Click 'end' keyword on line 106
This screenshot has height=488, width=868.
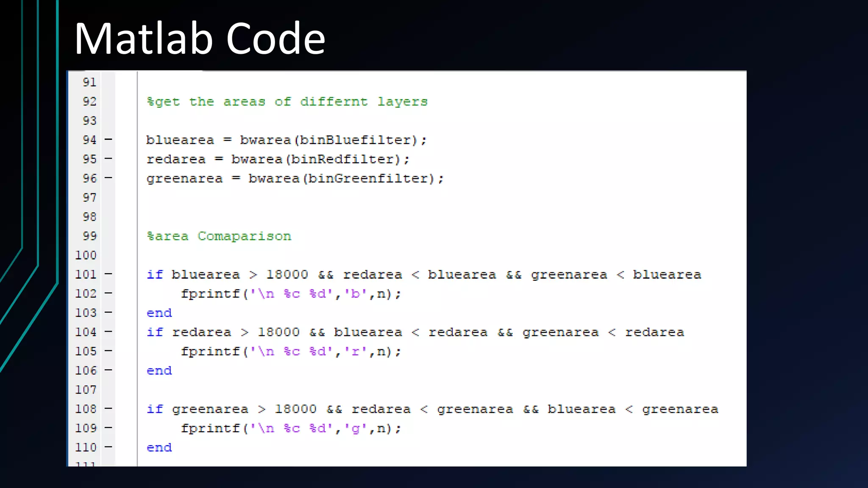159,371
